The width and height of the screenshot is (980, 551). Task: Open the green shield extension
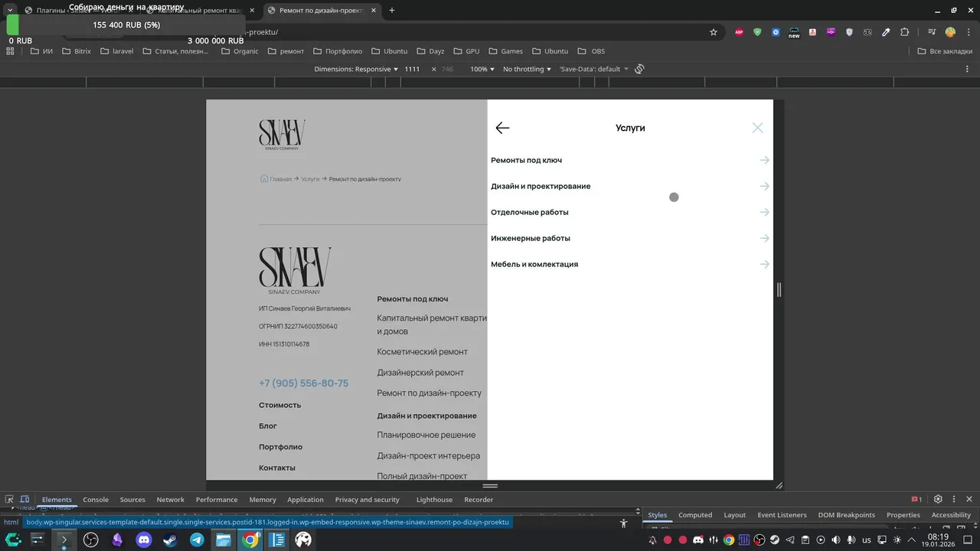(x=757, y=32)
